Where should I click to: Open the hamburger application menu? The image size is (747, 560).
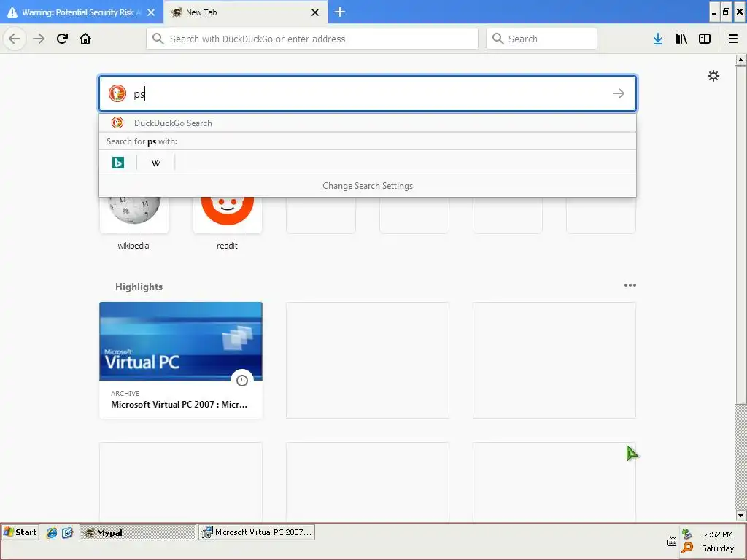733,39
